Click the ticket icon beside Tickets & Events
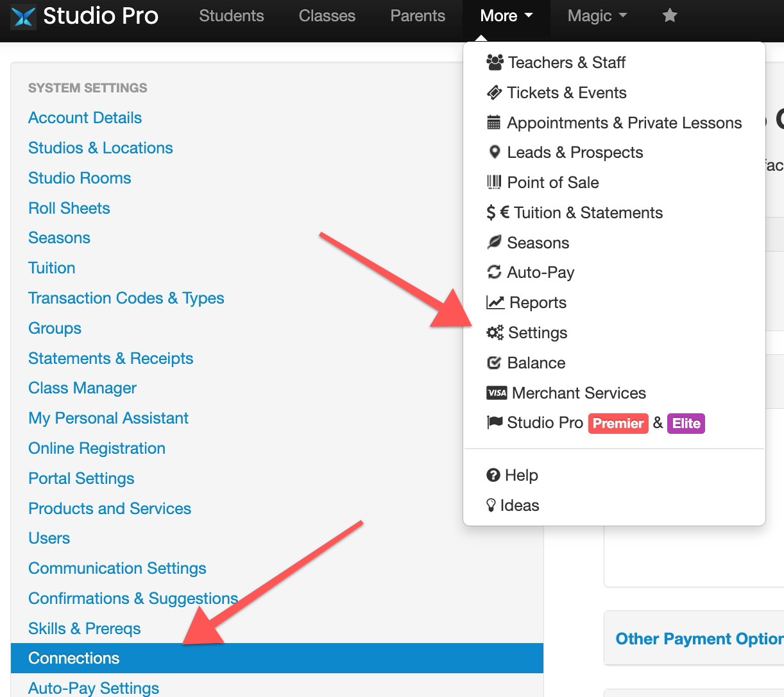The height and width of the screenshot is (697, 784). click(x=494, y=92)
